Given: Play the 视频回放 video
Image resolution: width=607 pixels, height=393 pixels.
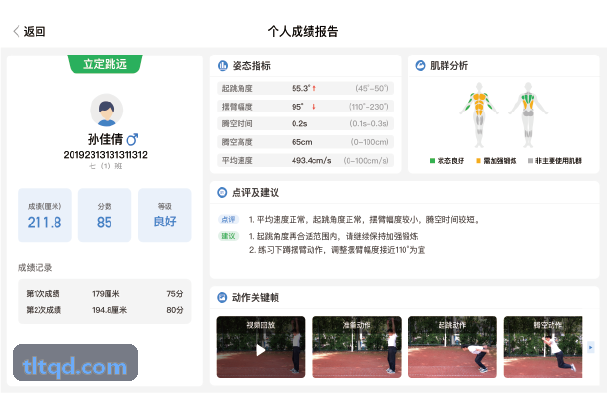Looking at the screenshot, I should click(x=261, y=350).
